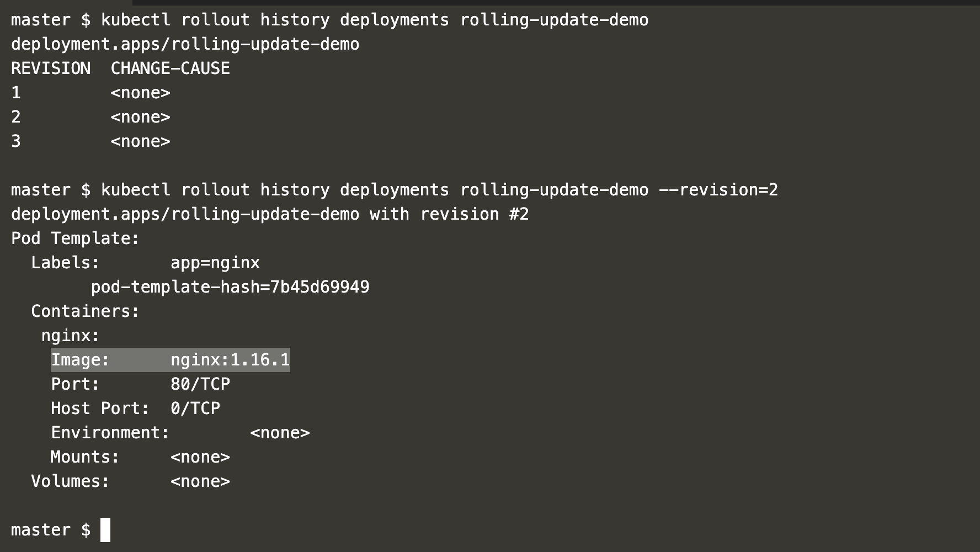Screen dimensions: 980x552
Task: Click the 'with revision #2' output text
Action: pyautogui.click(x=449, y=214)
